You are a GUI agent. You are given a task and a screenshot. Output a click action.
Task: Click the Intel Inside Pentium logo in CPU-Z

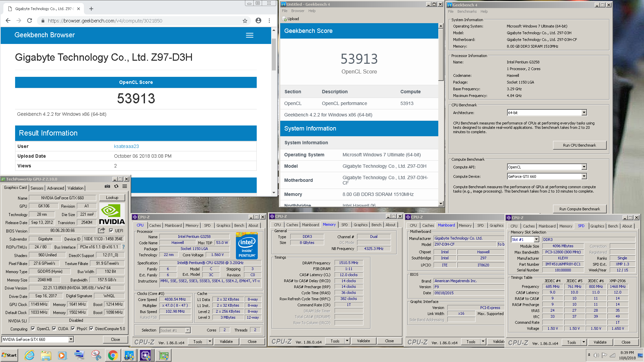(x=247, y=246)
